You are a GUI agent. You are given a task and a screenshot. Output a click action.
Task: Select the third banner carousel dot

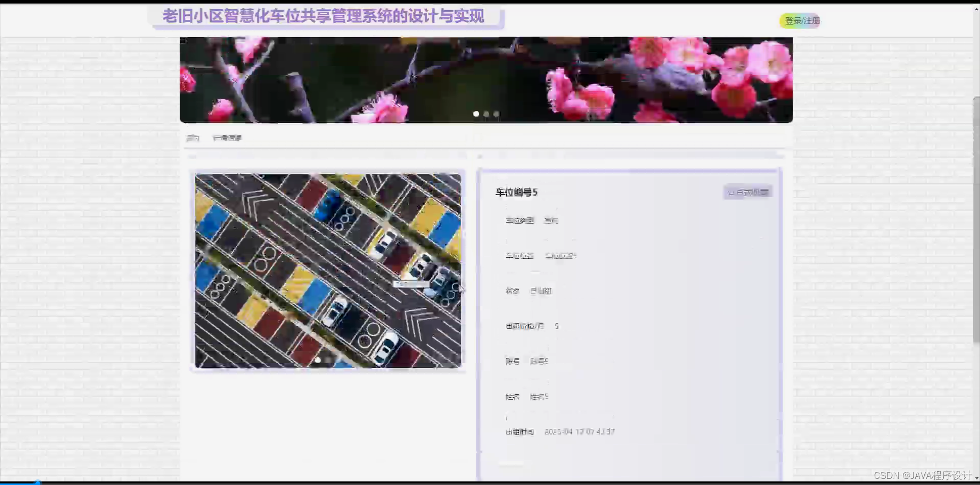tap(496, 114)
